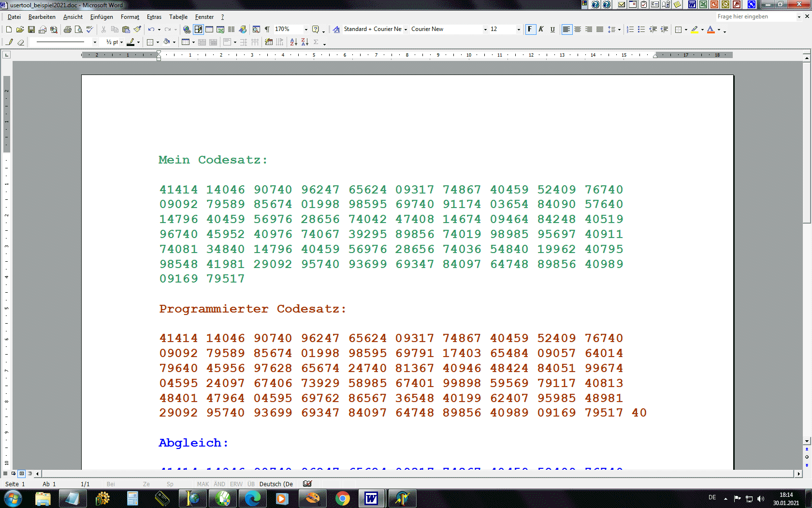Open the Document Map

click(x=256, y=30)
